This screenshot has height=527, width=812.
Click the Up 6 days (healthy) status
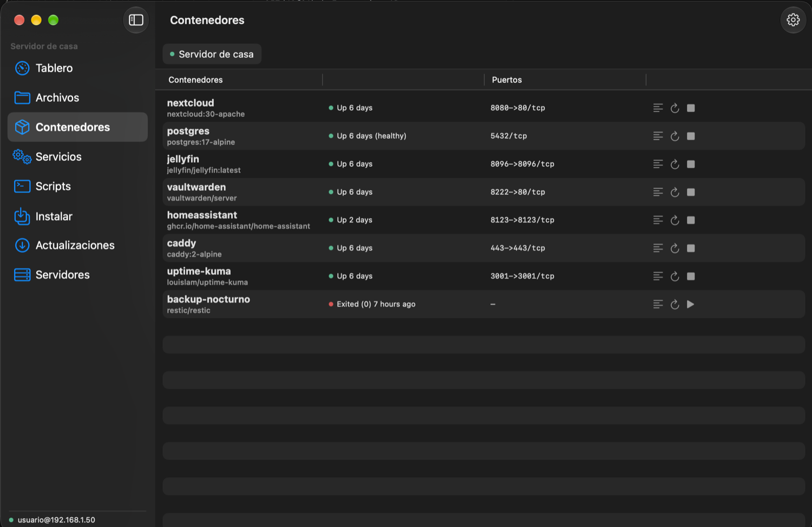pos(371,136)
